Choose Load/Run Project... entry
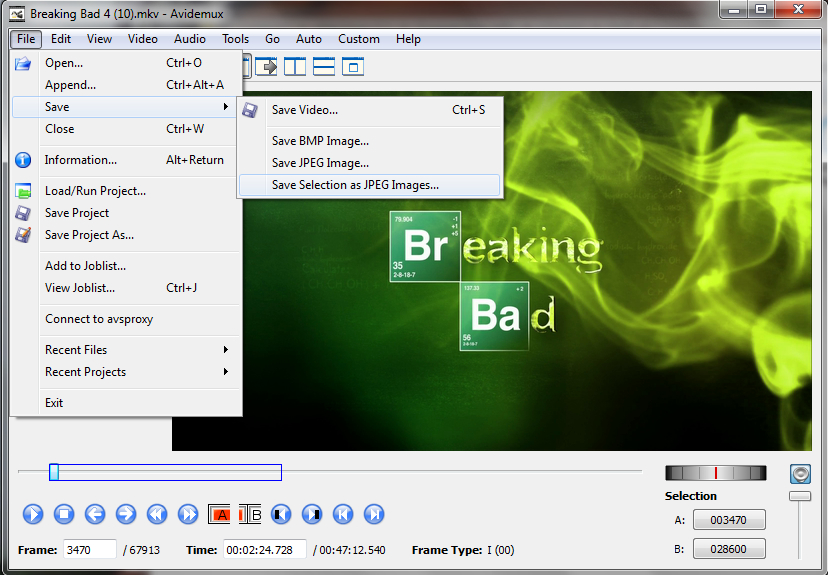828x575 pixels. [x=126, y=191]
